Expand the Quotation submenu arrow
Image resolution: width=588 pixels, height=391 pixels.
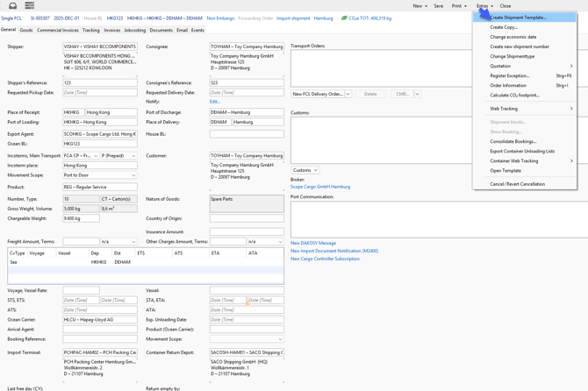pyautogui.click(x=571, y=66)
